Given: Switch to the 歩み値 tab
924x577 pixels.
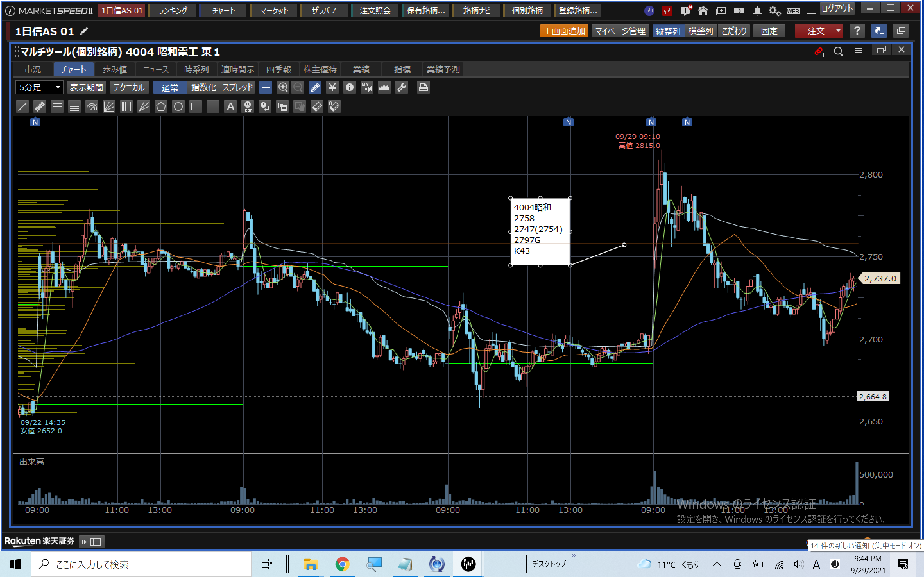Looking at the screenshot, I should click(x=115, y=70).
